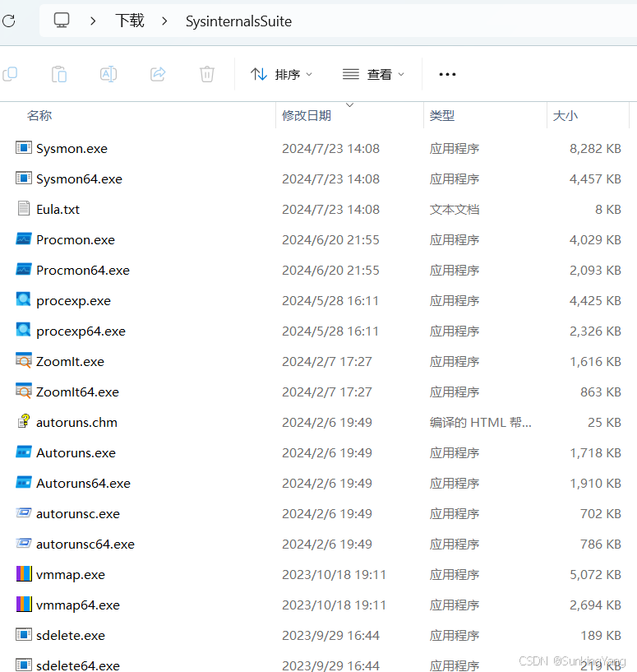Select the Sysmon.exe file icon
The image size is (637, 672).
[24, 148]
